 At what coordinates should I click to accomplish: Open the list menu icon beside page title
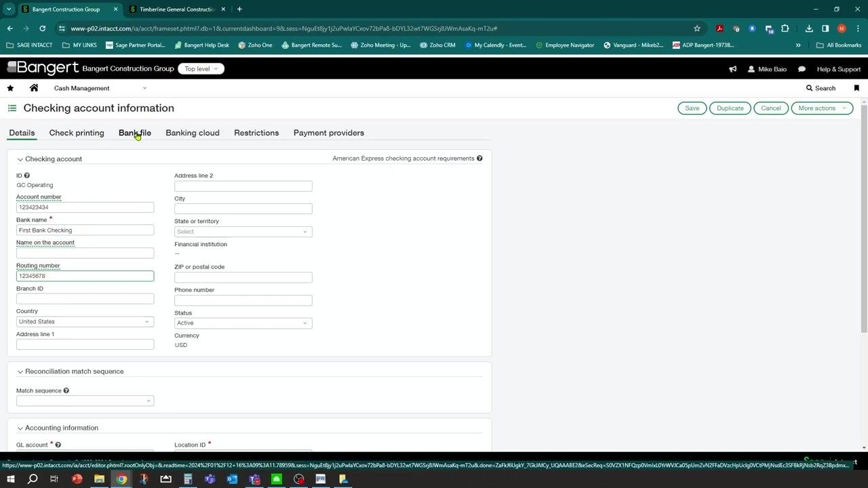pyautogui.click(x=12, y=108)
